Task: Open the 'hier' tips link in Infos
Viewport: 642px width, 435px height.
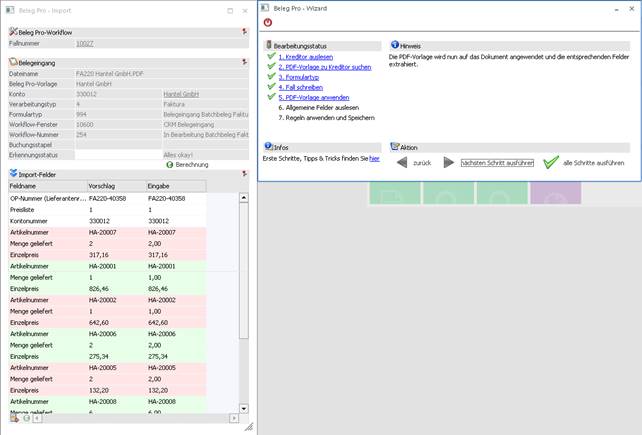Action: pyautogui.click(x=374, y=158)
